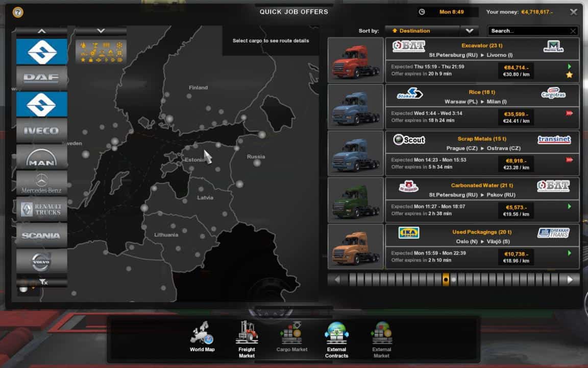Open the World Map icon

coord(202,338)
